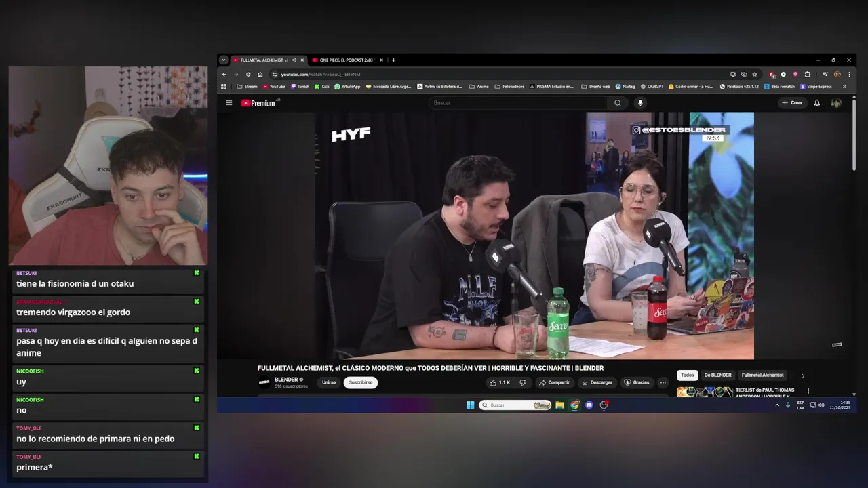Image resolution: width=868 pixels, height=488 pixels.
Task: Click the Compartir button
Action: 554,382
